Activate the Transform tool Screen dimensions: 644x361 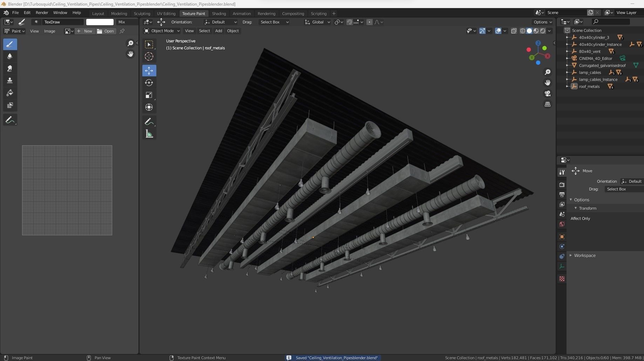pyautogui.click(x=149, y=107)
